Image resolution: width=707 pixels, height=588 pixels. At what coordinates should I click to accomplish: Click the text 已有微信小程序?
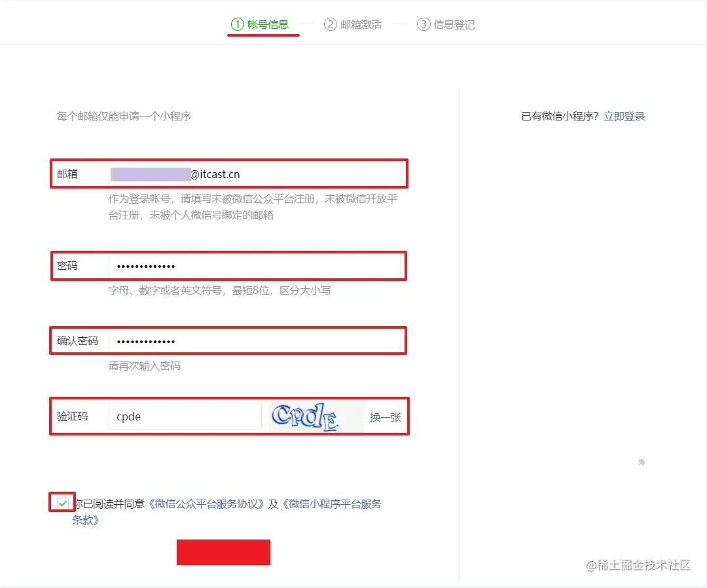coord(560,117)
